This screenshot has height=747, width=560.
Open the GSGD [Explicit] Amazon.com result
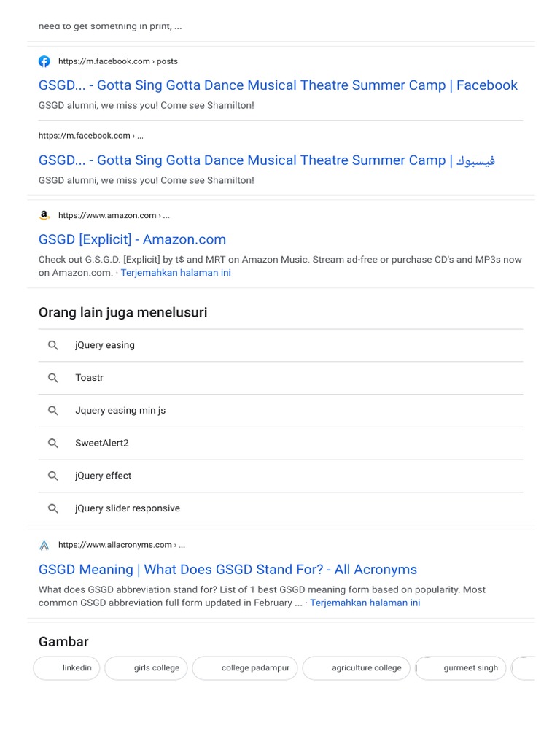pyautogui.click(x=132, y=239)
